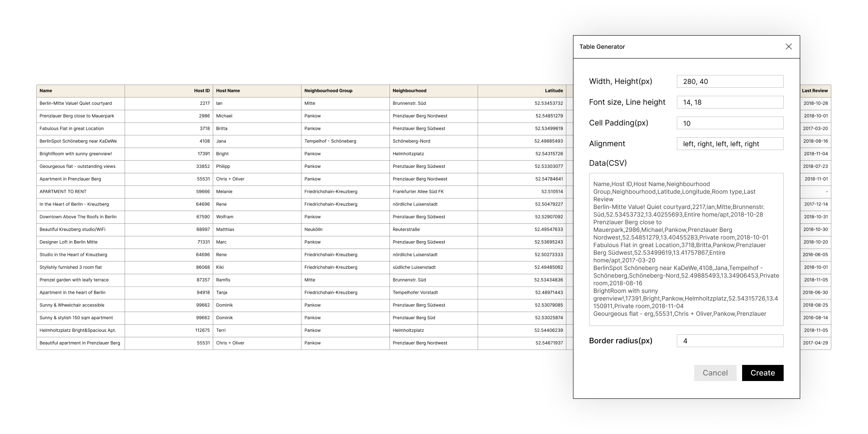The height and width of the screenshot is (434, 868).
Task: Click inside the Data(CSV) text area
Action: pos(686,249)
